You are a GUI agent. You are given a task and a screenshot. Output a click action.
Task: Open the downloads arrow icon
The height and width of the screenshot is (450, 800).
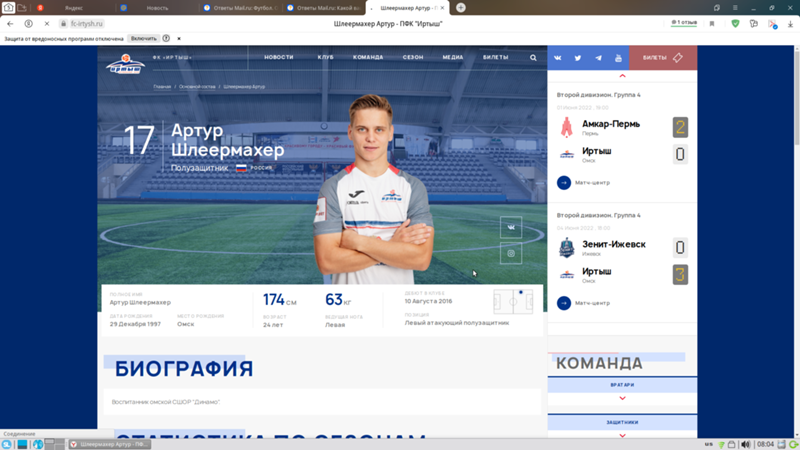click(x=790, y=23)
